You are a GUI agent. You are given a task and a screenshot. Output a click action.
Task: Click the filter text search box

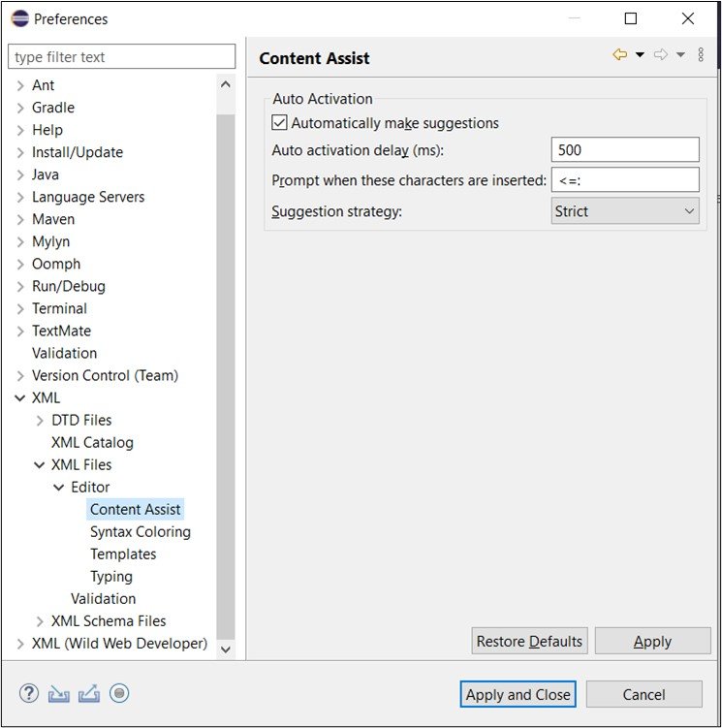122,57
